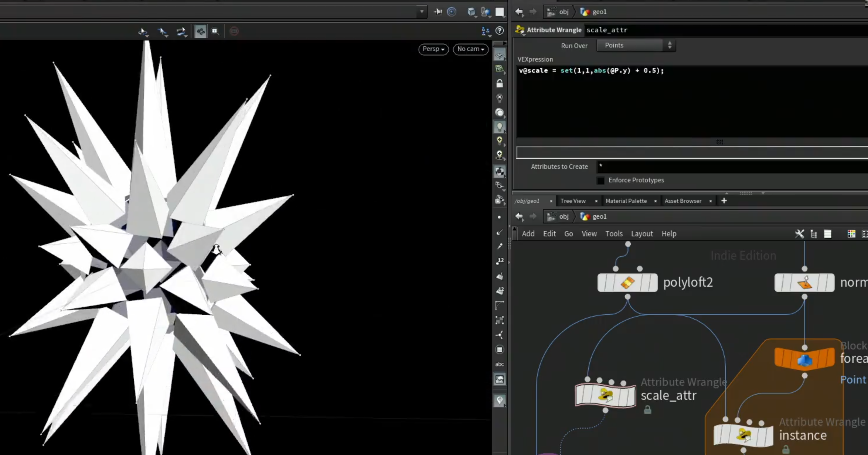This screenshot has height=455, width=868.
Task: Toggle the light bulb display option in sidebar
Action: (x=500, y=127)
